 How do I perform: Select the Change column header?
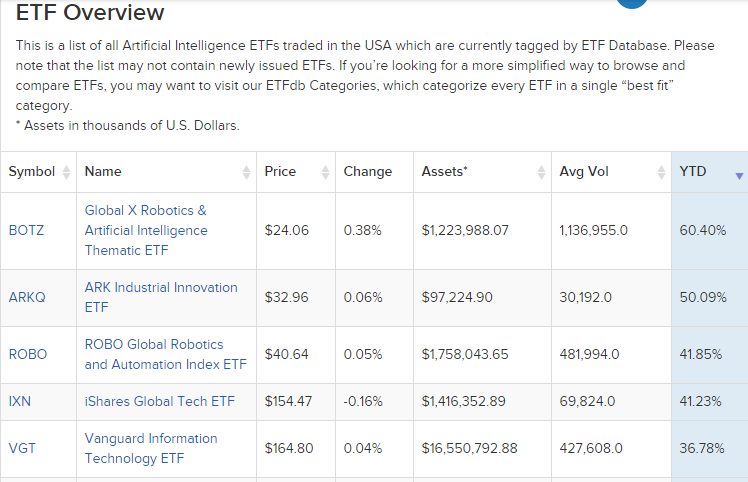coord(368,172)
